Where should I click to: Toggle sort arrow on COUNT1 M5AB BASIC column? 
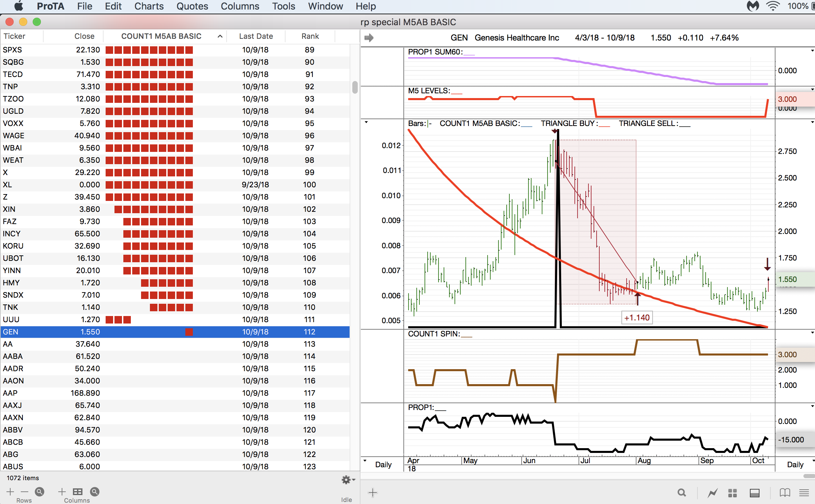[x=220, y=36]
